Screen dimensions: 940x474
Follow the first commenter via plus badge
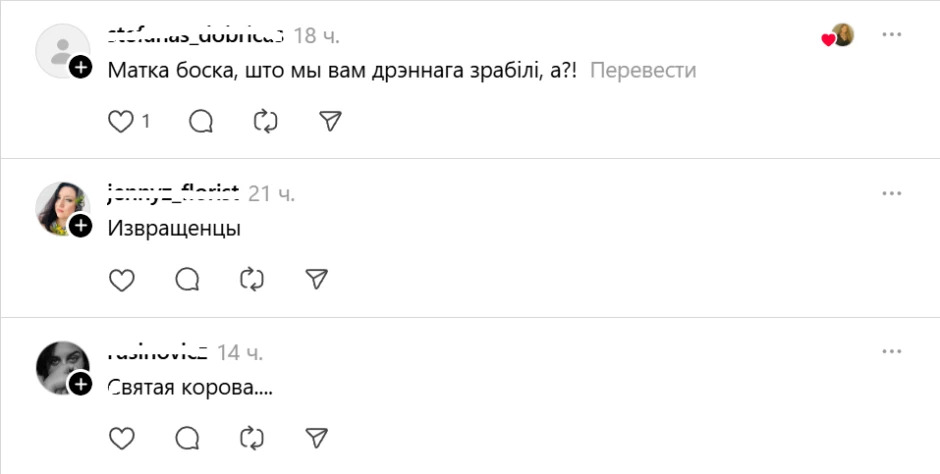pyautogui.click(x=81, y=67)
